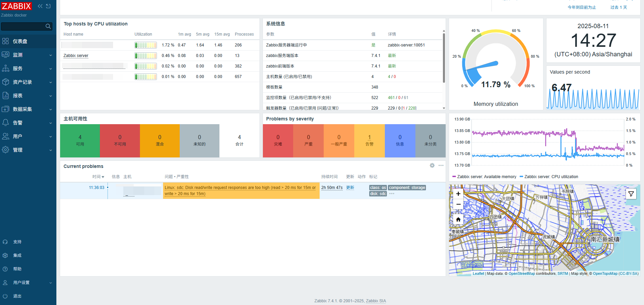Show more tags via ellipsis after disk: sdc
The width and height of the screenshot is (644, 305).
[392, 194]
